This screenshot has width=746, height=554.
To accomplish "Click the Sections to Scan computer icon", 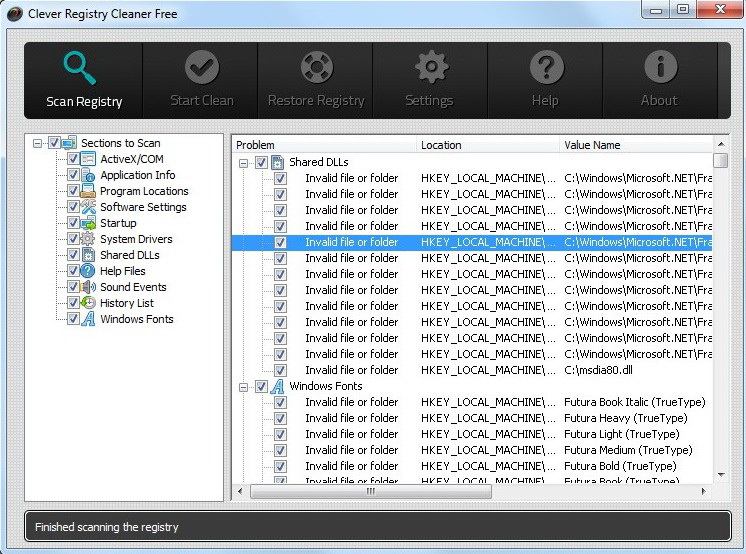I will pos(69,143).
